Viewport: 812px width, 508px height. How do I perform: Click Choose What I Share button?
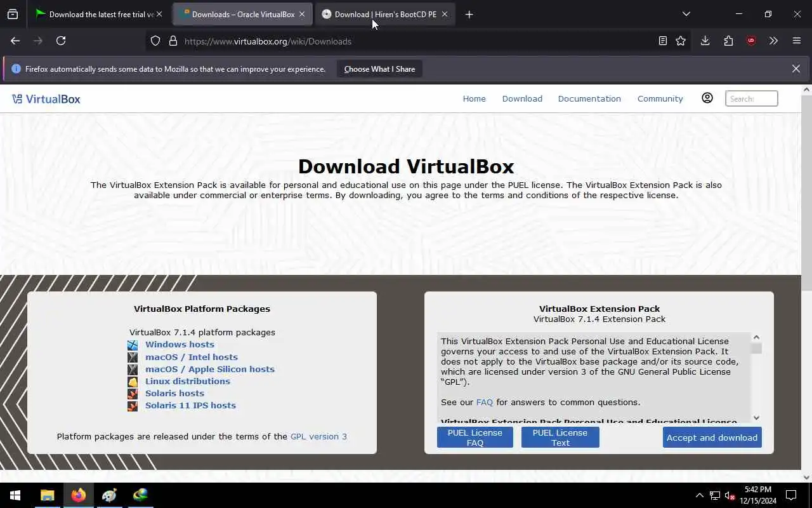coord(379,69)
